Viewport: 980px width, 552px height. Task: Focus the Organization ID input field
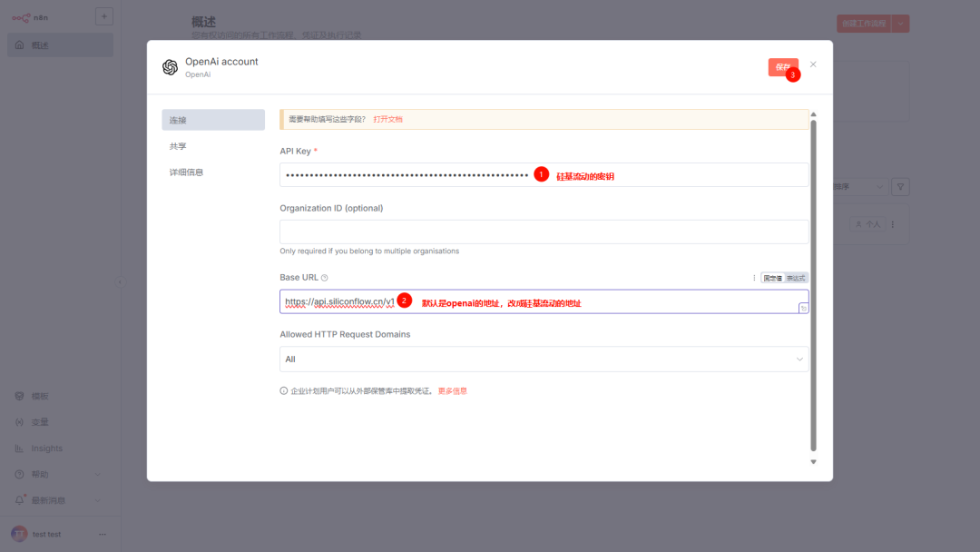(x=544, y=232)
